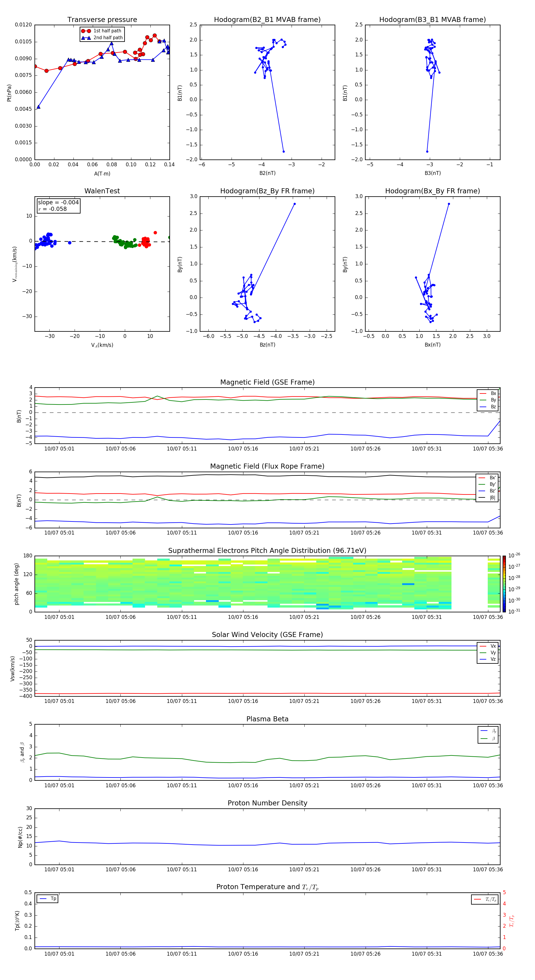Click the dashed fit line in WalenTest
The width and height of the screenshot is (535, 980).
click(x=102, y=241)
